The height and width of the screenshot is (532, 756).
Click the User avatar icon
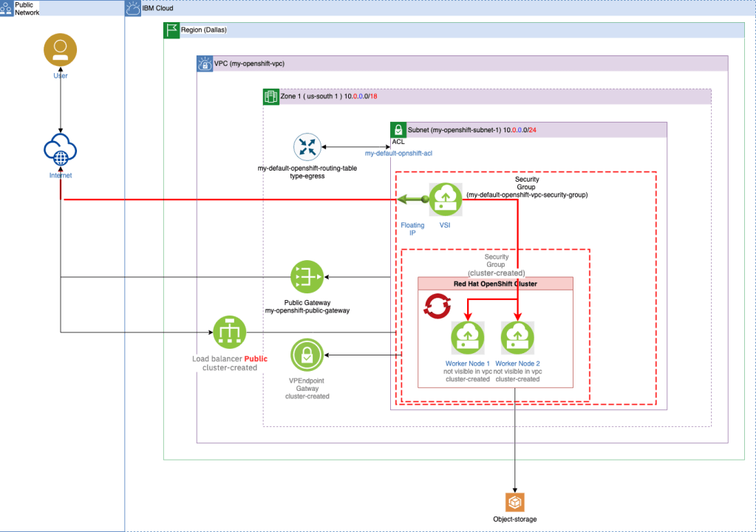pos(60,50)
